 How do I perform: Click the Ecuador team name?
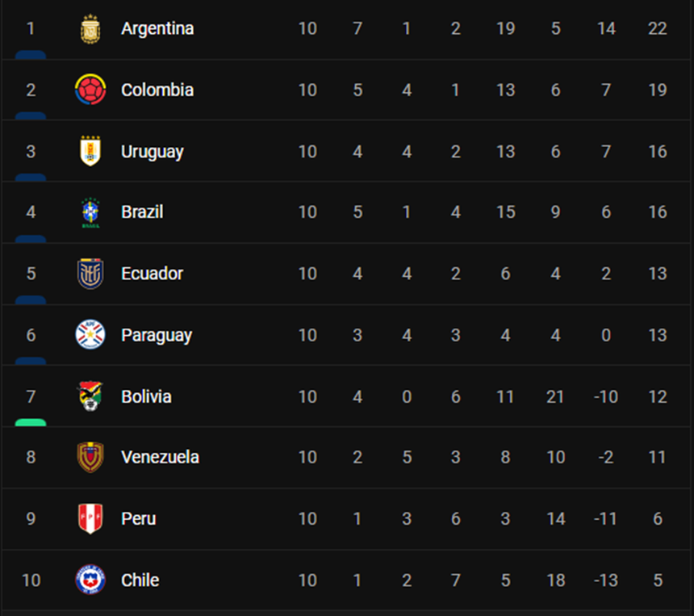pyautogui.click(x=152, y=274)
